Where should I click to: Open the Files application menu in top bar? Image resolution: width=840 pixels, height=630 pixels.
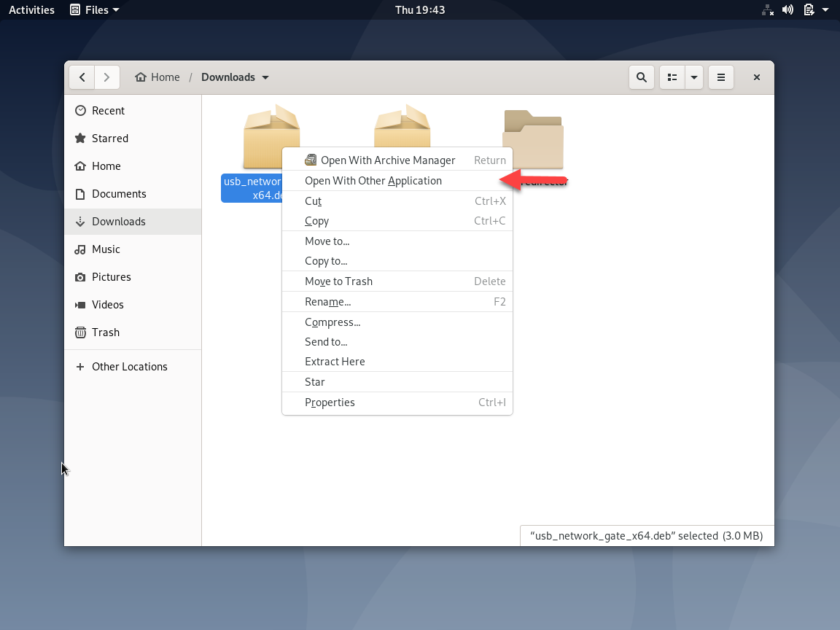click(95, 10)
